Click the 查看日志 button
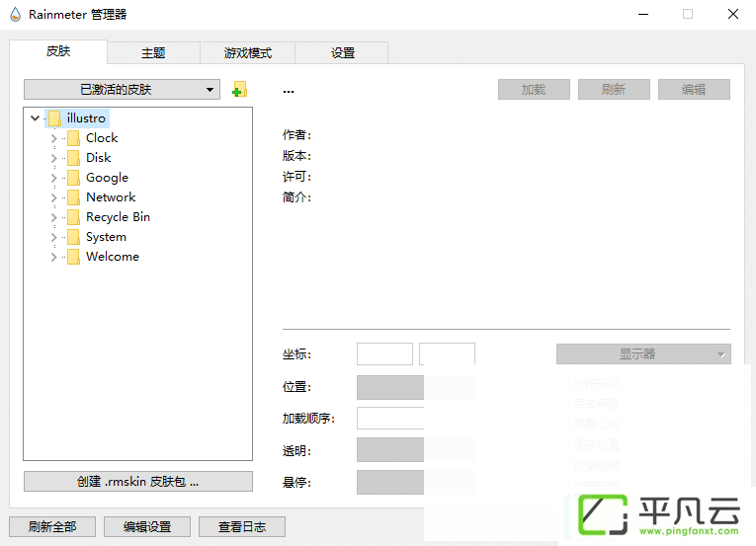 point(242,526)
